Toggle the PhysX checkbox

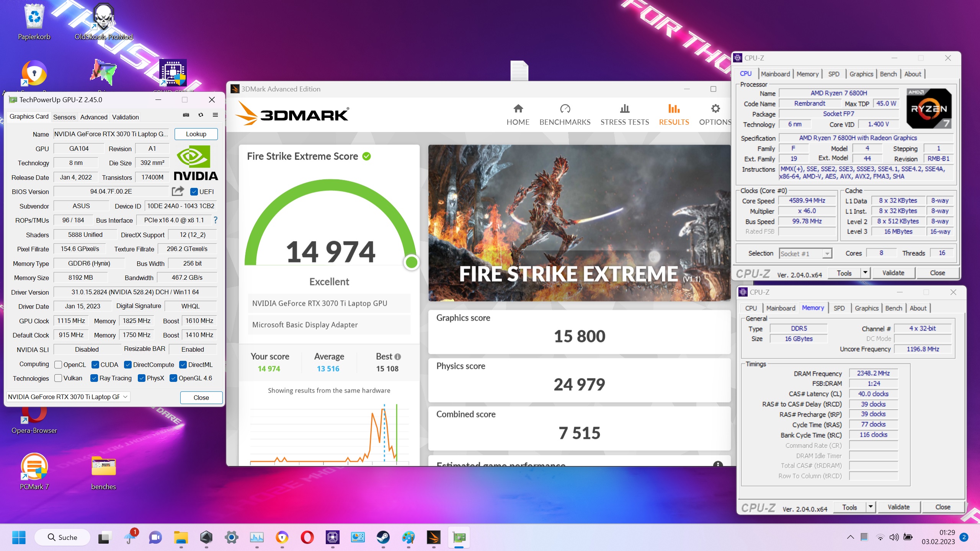point(142,378)
